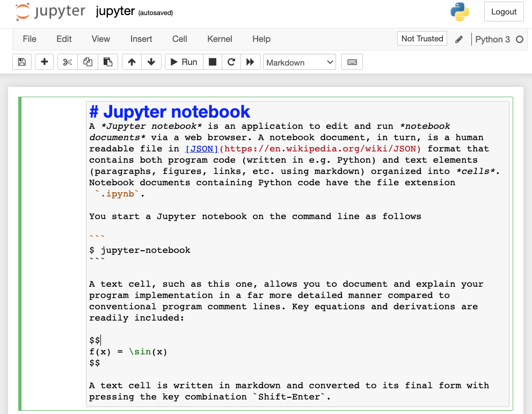Screen dimensions: 532x414
Task: Open command palette keyboard icon
Action: (x=352, y=62)
